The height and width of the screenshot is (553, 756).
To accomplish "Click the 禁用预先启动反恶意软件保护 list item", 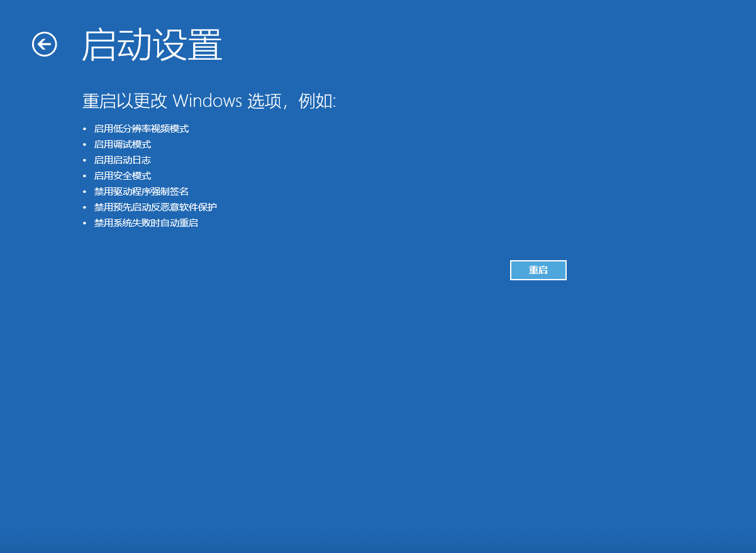I will click(155, 207).
